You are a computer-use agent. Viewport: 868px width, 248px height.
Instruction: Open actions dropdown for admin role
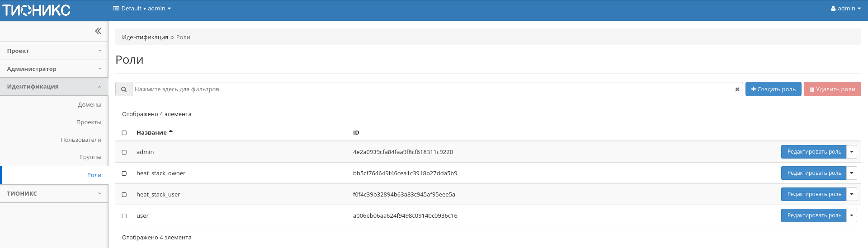click(x=851, y=152)
